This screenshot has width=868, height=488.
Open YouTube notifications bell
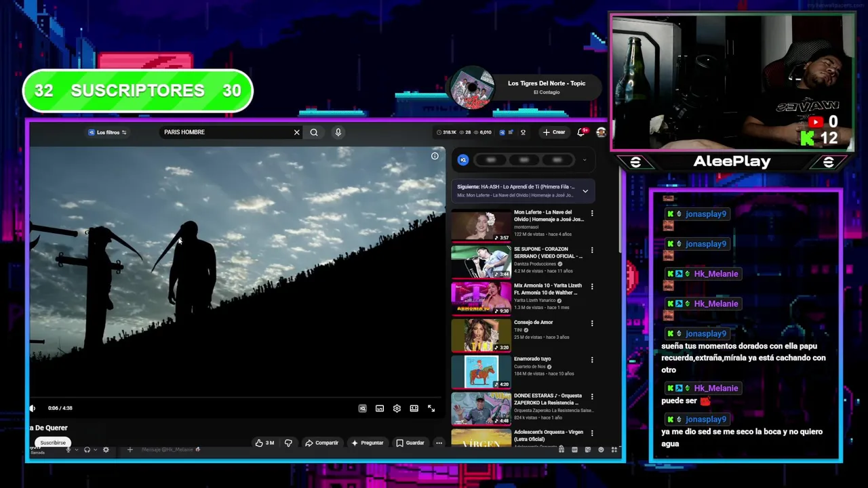click(581, 132)
